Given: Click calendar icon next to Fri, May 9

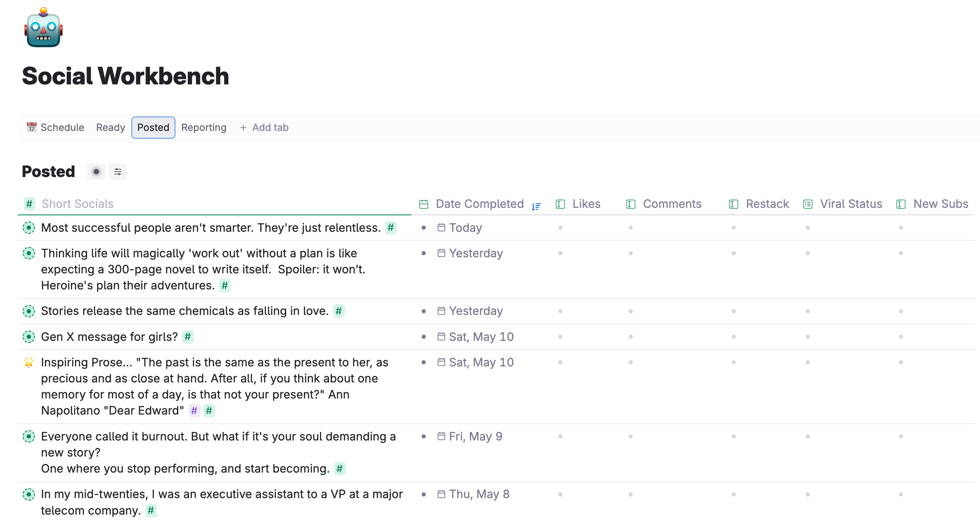Looking at the screenshot, I should click(441, 436).
